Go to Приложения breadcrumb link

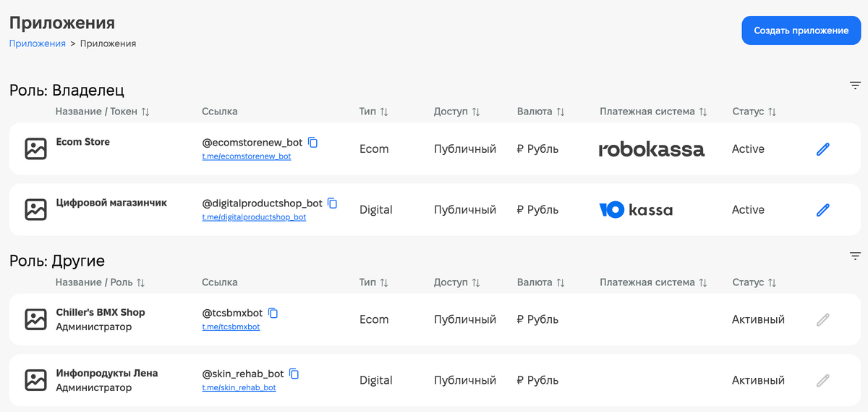(x=37, y=43)
